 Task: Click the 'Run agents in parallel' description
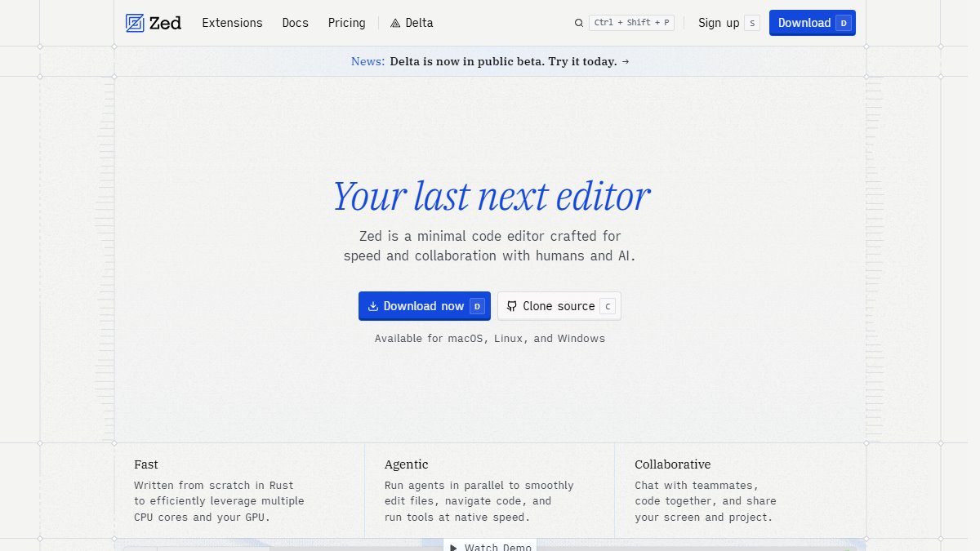479,501
